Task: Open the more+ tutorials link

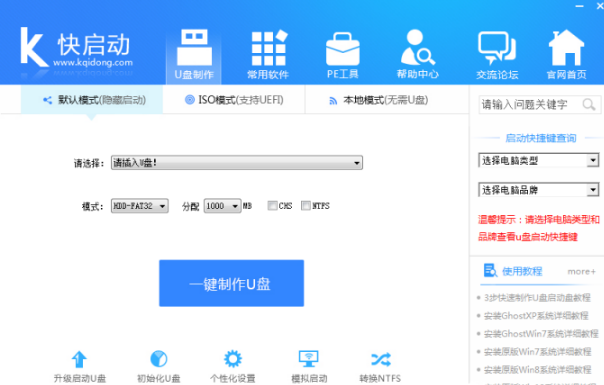Action: (581, 272)
